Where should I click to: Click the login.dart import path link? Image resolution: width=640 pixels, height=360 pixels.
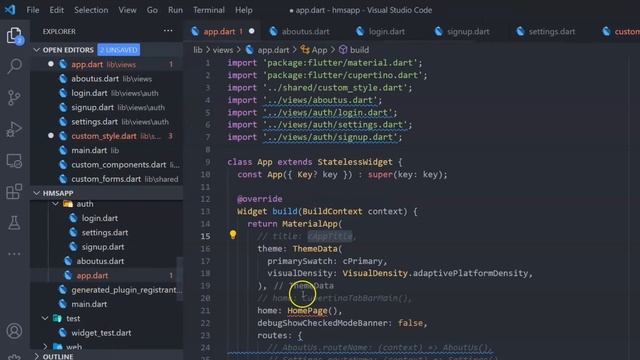coord(330,113)
